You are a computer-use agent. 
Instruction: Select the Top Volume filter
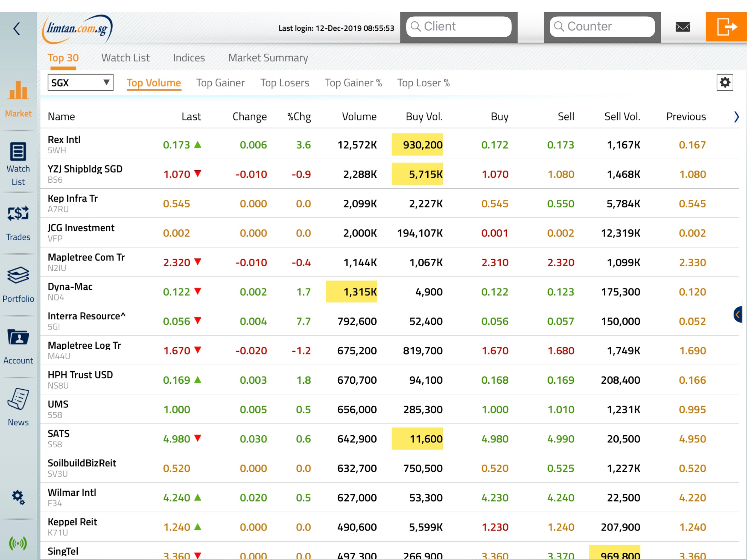154,83
